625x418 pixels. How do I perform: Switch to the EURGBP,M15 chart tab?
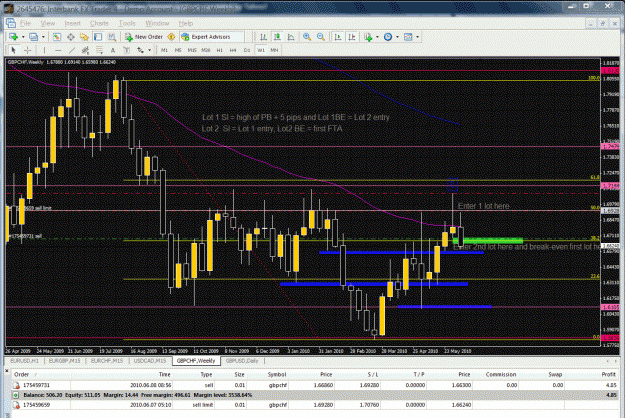(64, 361)
